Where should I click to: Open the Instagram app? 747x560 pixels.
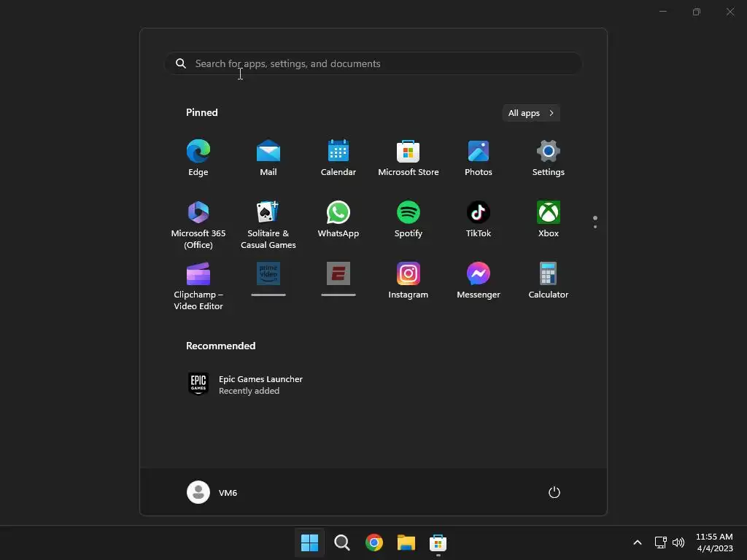(x=409, y=280)
